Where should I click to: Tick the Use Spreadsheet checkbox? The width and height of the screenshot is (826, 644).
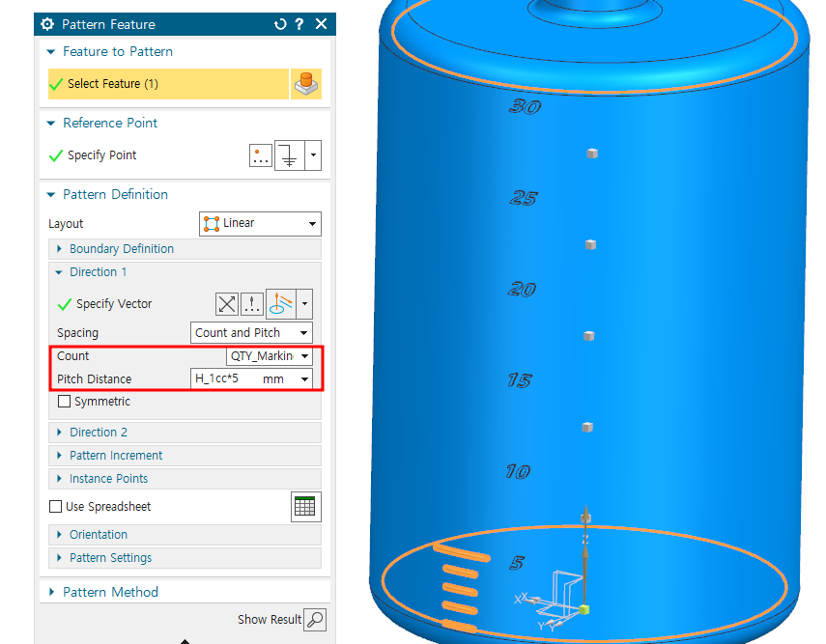click(56, 507)
